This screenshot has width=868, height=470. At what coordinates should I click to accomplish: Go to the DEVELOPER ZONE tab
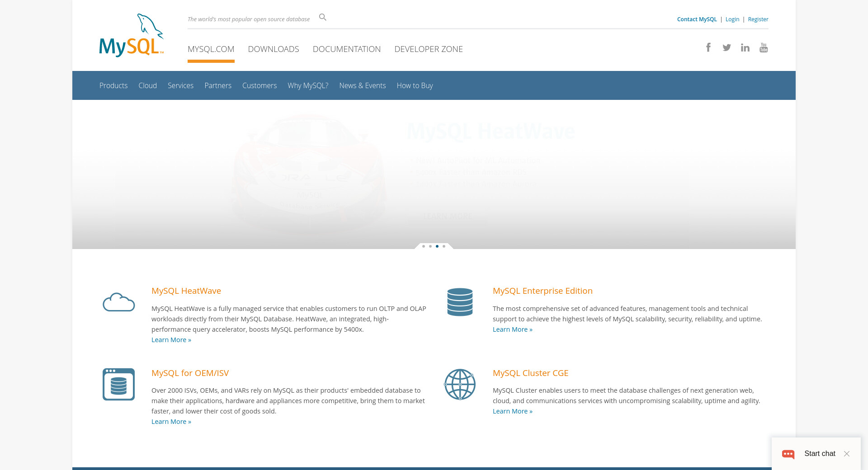click(429, 49)
